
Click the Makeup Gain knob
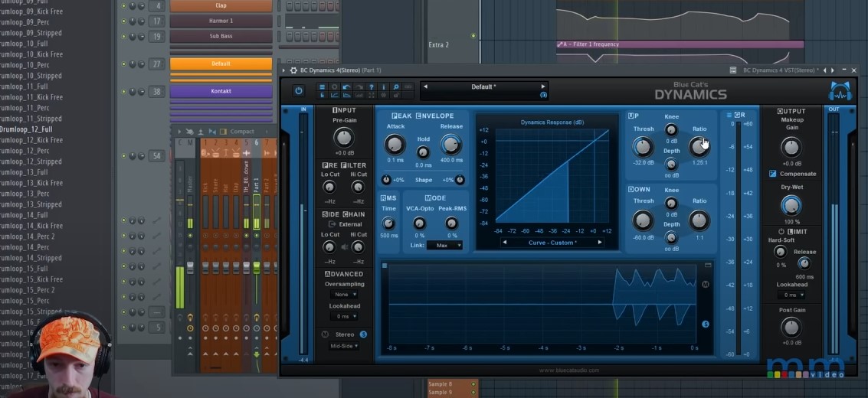tap(791, 148)
